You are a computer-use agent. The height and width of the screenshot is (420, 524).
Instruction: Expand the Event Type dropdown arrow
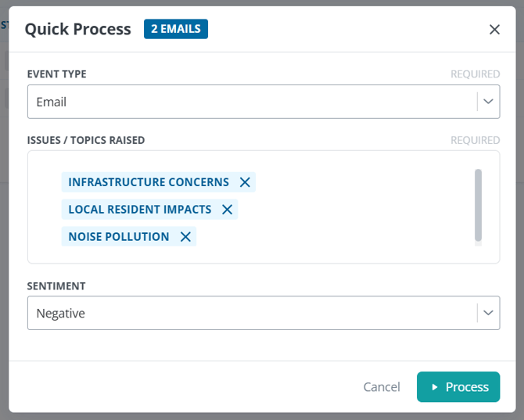[x=488, y=102]
